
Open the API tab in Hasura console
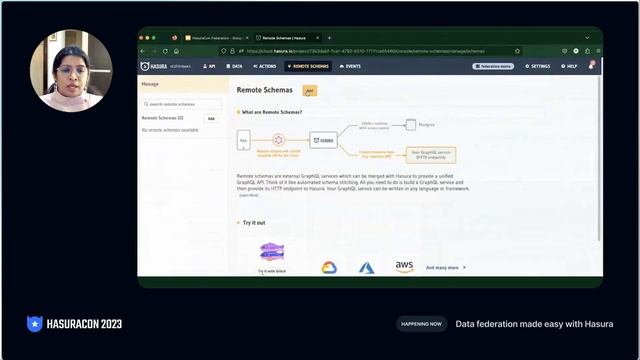click(x=209, y=66)
